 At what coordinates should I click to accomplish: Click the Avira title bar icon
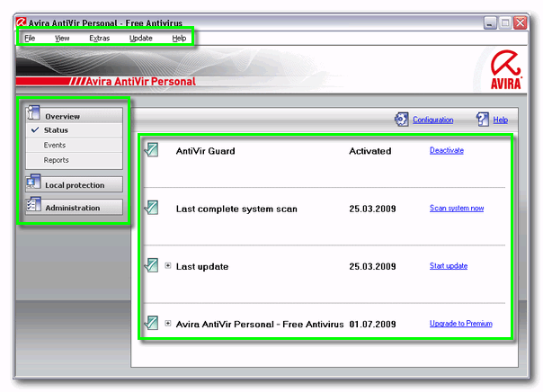[x=21, y=22]
